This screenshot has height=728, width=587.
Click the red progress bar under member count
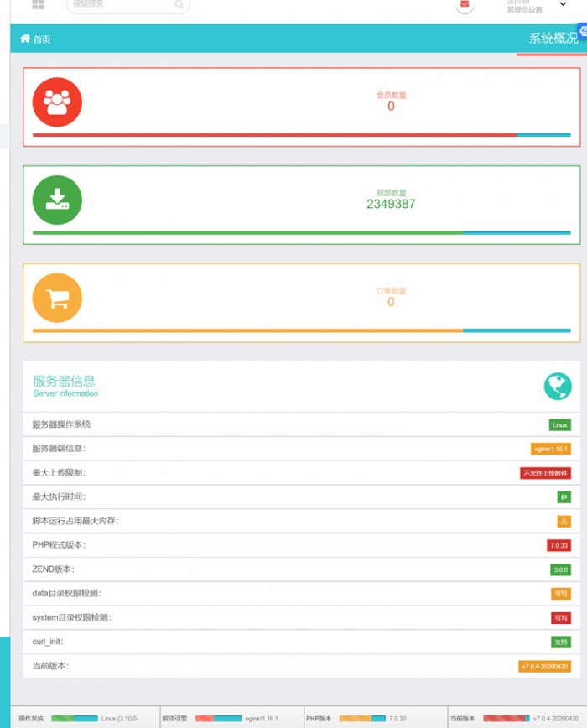tap(273, 134)
